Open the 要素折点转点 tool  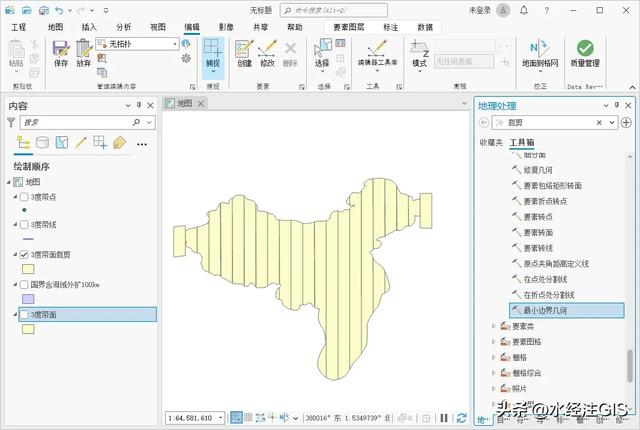tap(545, 201)
